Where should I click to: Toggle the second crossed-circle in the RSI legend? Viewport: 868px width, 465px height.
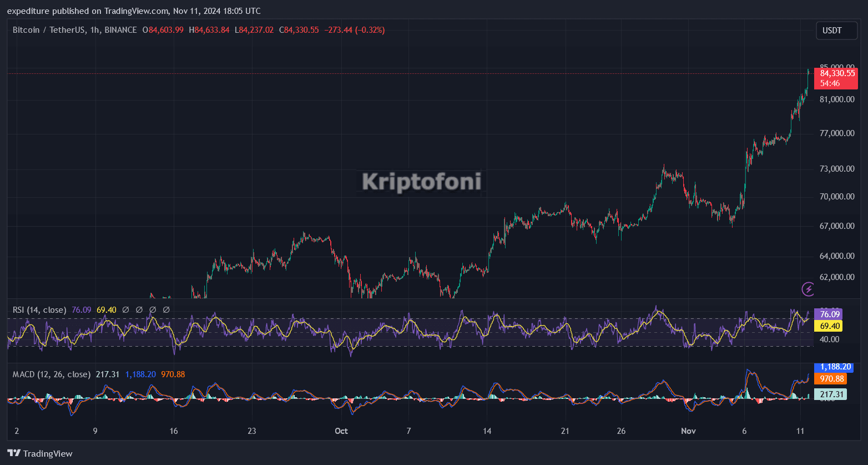(139, 309)
